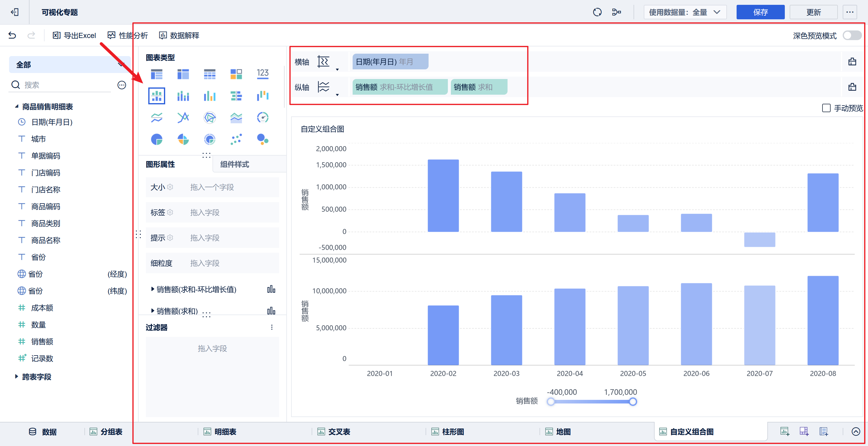This screenshot has width=868, height=446.
Task: Click the 保存 save button
Action: point(760,12)
